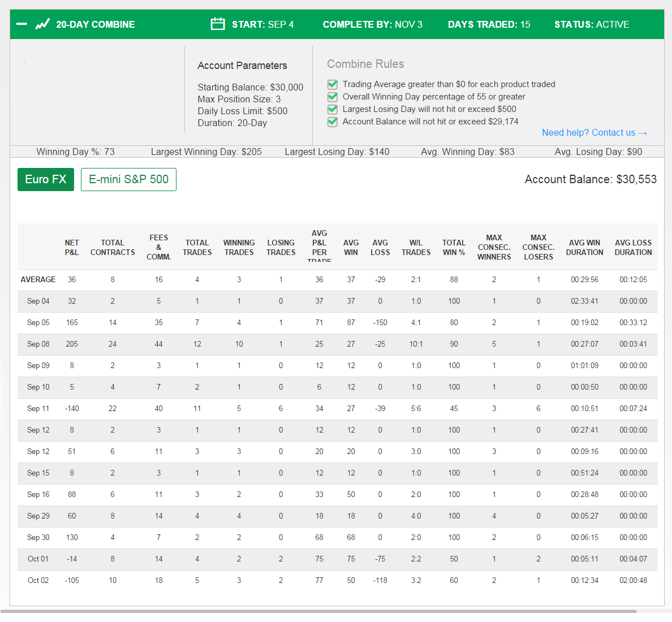
Task: Click the TOTAL TRADES column header
Action: tap(197, 247)
